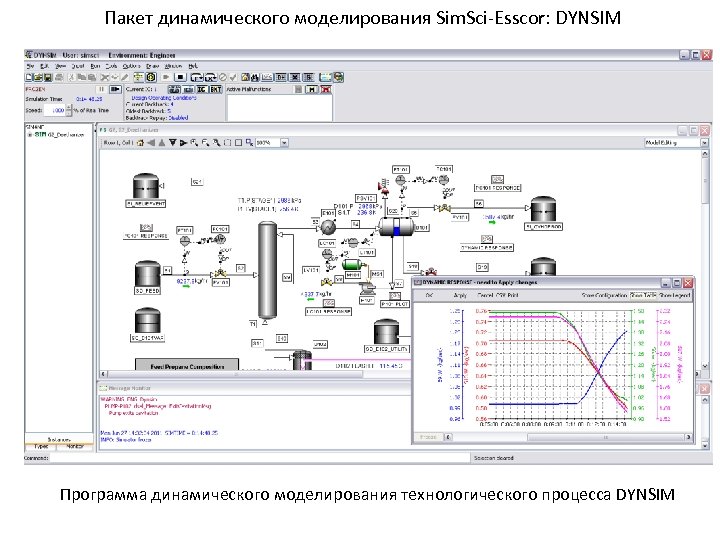Click the rightmost icon in main toolbar
The image size is (720, 540).
338,77
